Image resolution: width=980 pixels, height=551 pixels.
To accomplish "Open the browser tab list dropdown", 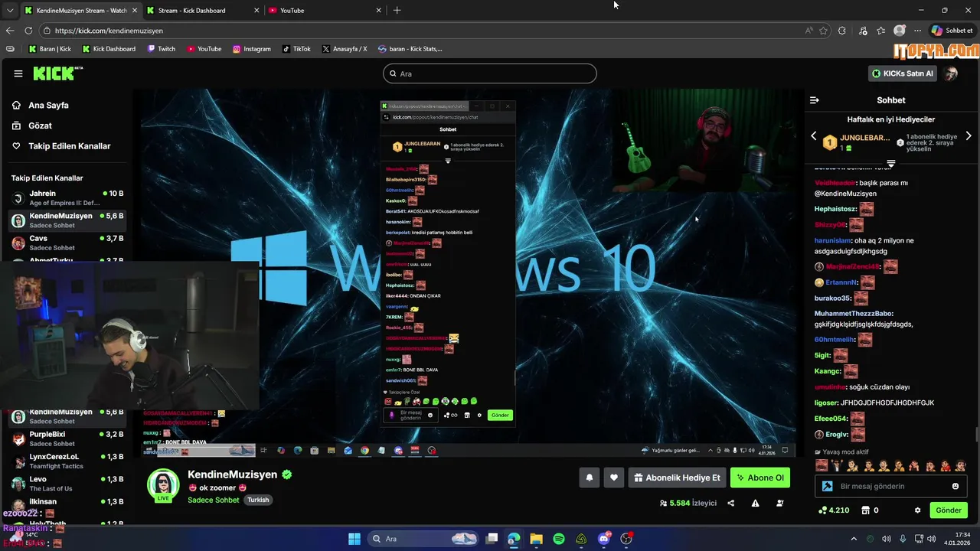I will 10,10.
